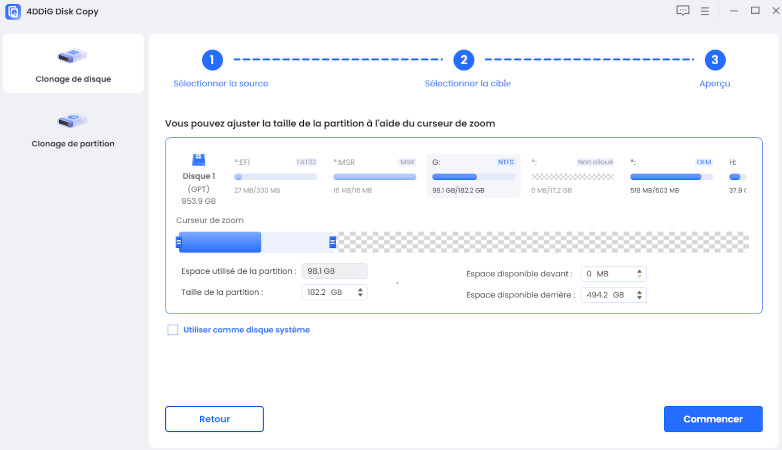Enable Utiliser comme disque système checkbox
Viewport: 782px width, 450px height.
pos(173,330)
